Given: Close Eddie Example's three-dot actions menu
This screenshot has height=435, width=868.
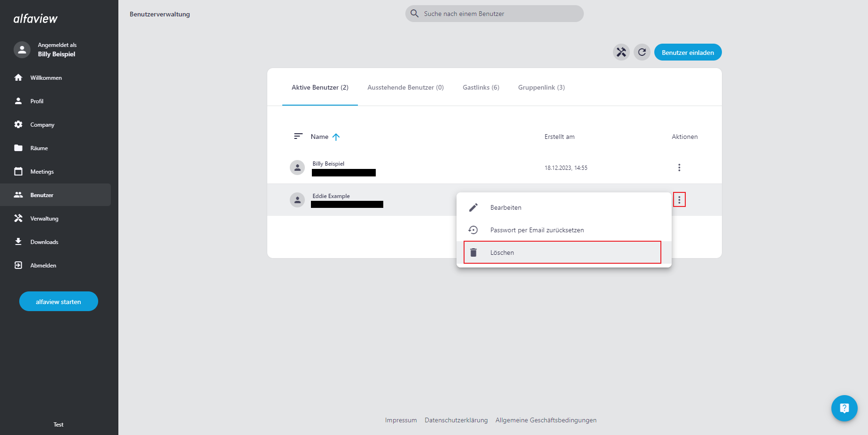Looking at the screenshot, I should coord(679,200).
